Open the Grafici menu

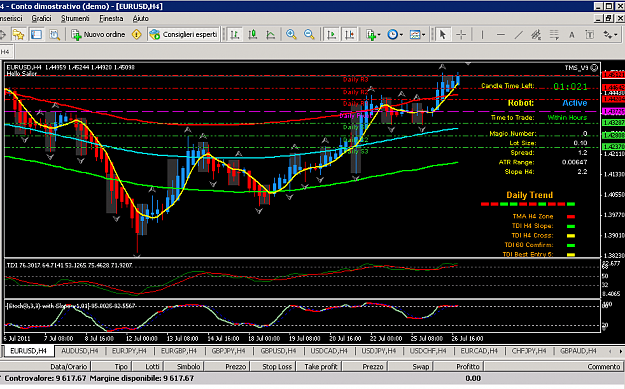click(x=41, y=18)
